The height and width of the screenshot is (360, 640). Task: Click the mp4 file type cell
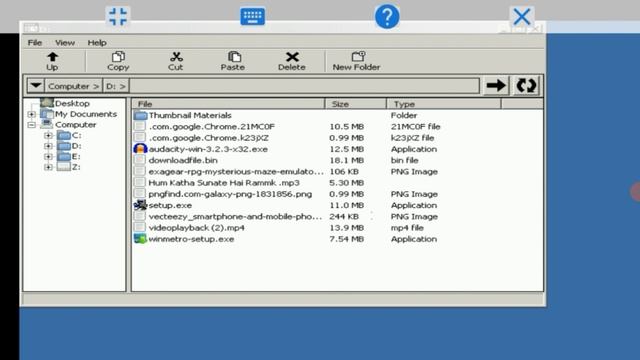(x=407, y=228)
